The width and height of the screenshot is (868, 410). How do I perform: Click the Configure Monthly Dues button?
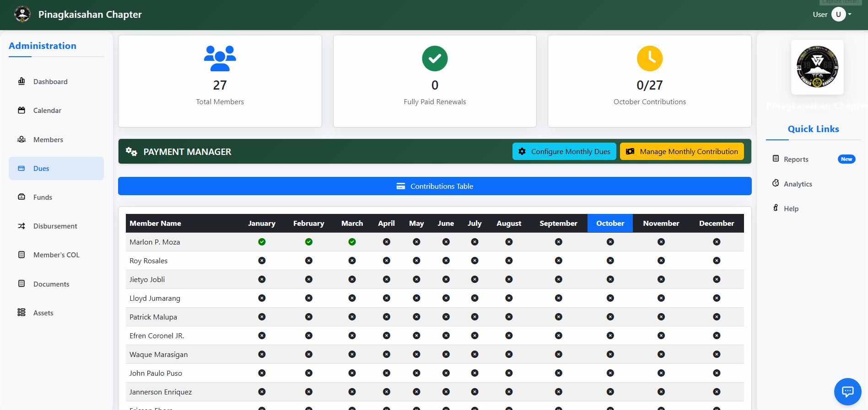click(564, 151)
